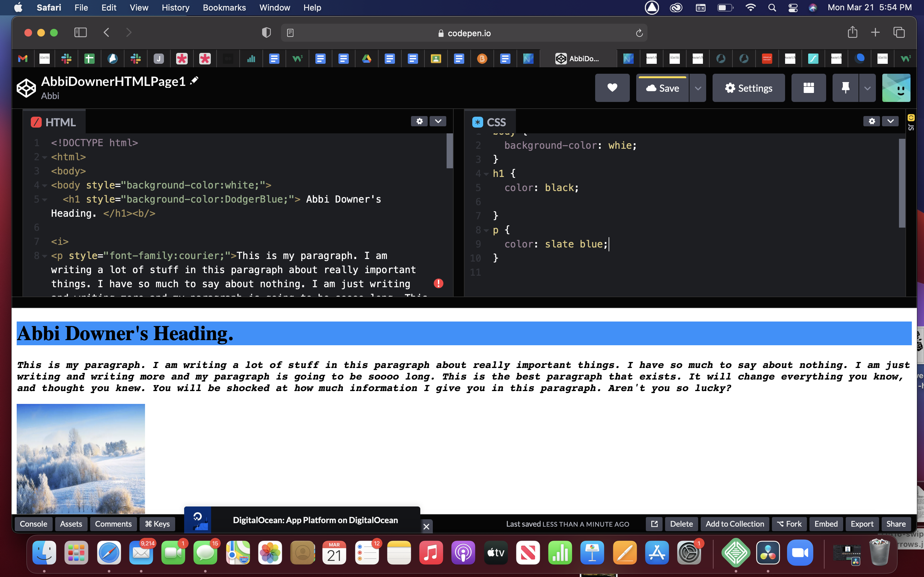Click the Settings button
This screenshot has height=577, width=924.
[x=749, y=88]
